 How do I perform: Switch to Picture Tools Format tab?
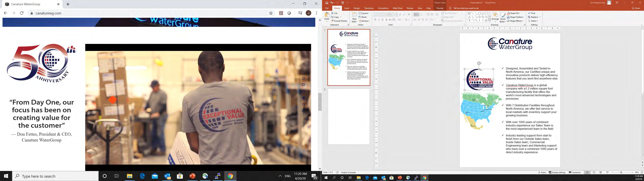(440, 8)
